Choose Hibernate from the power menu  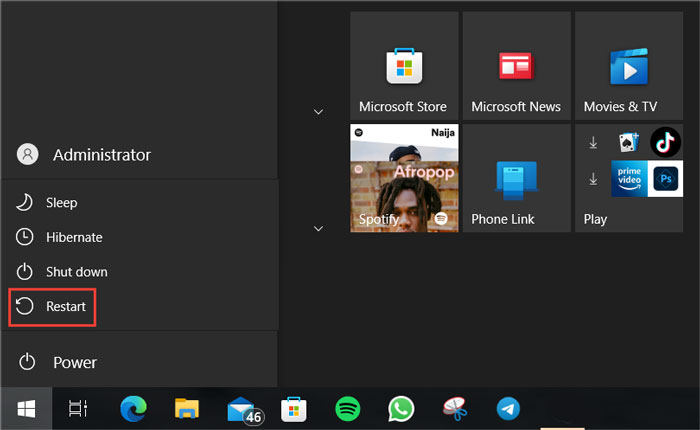pos(73,237)
